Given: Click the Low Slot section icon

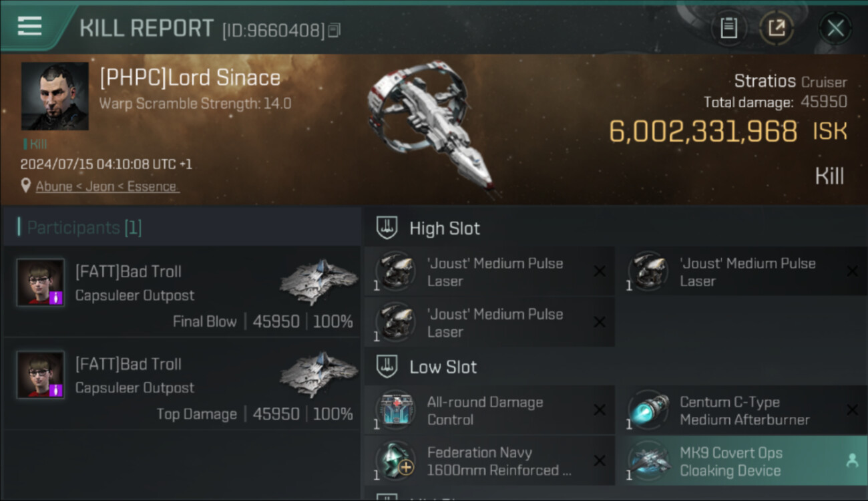Looking at the screenshot, I should [387, 367].
